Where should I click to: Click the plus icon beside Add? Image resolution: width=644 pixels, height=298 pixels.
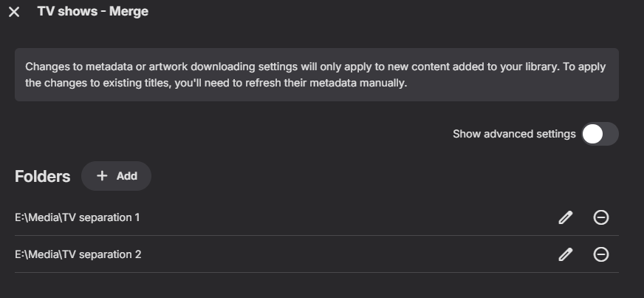click(103, 176)
